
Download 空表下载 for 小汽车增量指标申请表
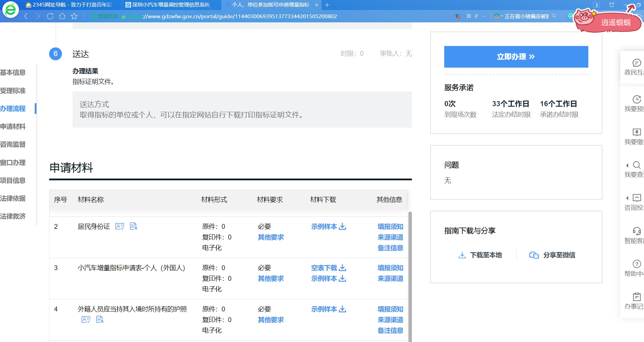[329, 268]
